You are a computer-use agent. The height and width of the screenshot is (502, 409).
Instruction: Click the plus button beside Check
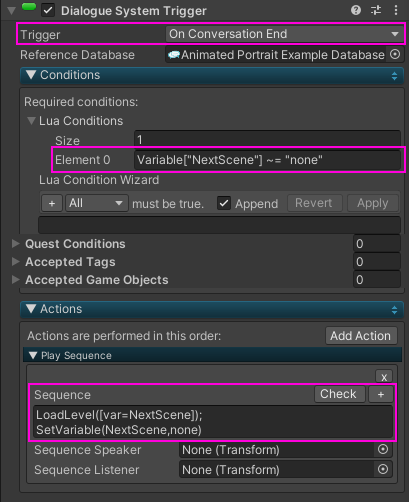(x=381, y=394)
